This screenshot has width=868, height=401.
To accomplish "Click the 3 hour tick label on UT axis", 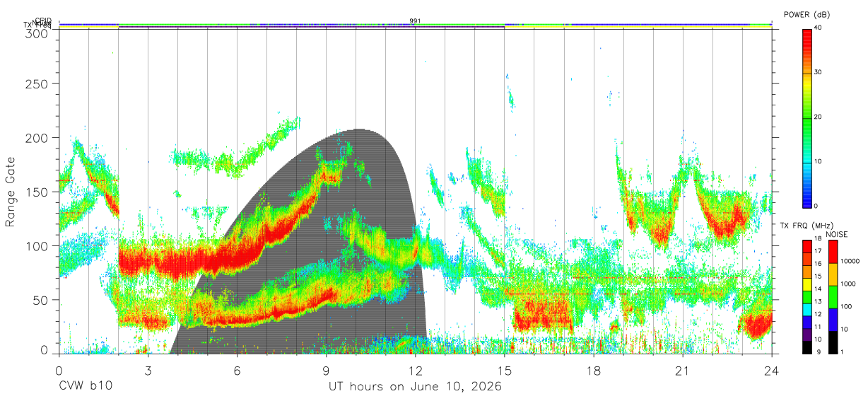I will [148, 370].
